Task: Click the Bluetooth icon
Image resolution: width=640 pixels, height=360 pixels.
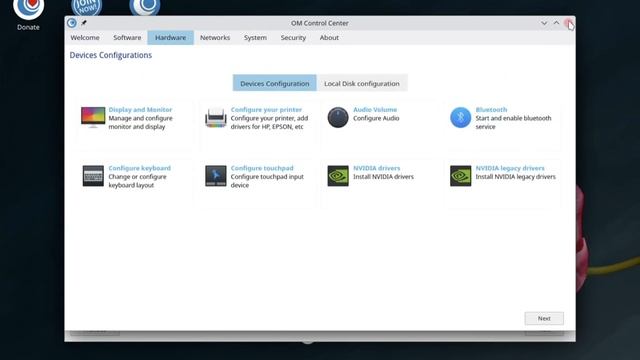Action: coord(460,118)
